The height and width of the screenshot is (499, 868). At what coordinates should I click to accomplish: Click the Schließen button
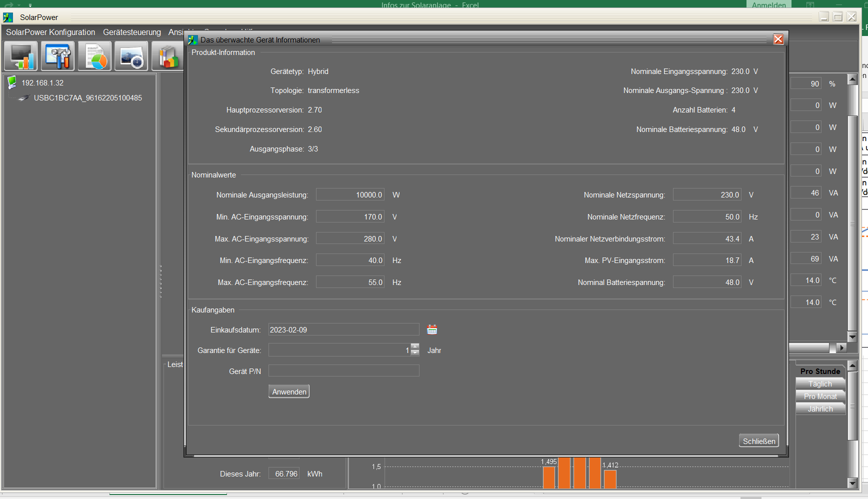pos(758,441)
